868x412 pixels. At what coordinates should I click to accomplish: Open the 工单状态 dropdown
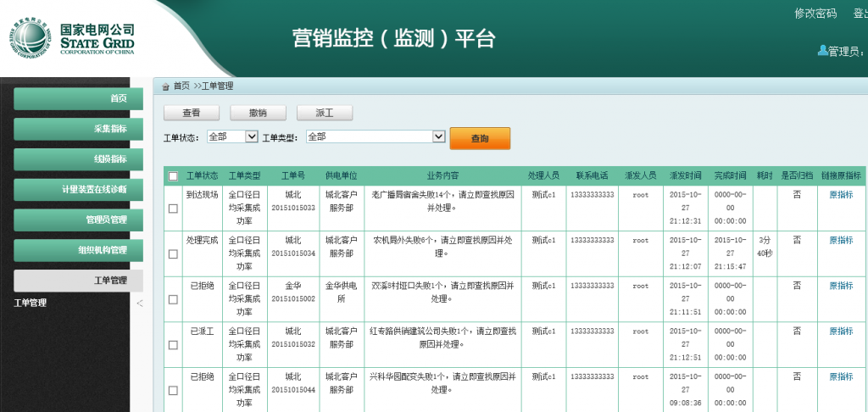(232, 136)
